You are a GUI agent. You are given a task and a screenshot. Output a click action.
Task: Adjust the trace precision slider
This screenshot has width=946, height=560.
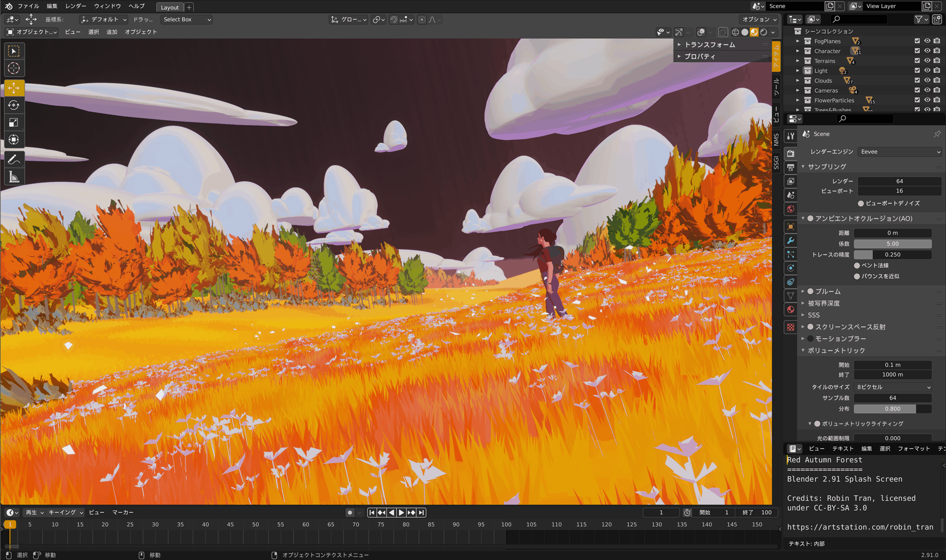click(893, 255)
